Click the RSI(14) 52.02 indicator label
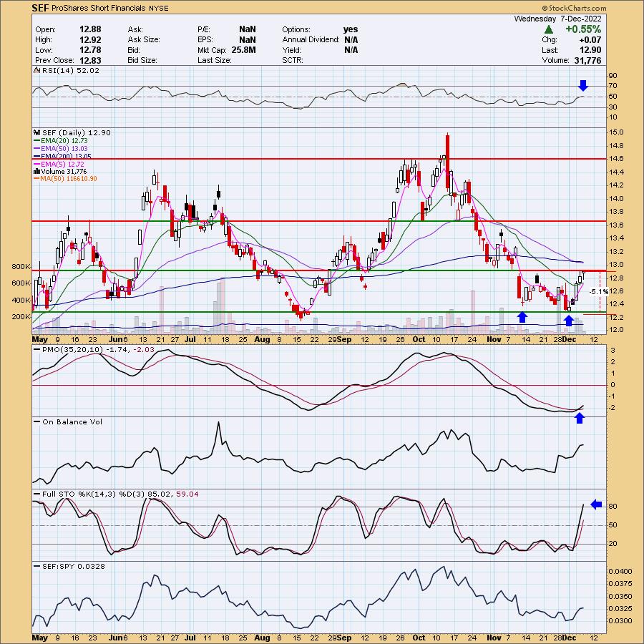644x644 pixels. [x=71, y=70]
